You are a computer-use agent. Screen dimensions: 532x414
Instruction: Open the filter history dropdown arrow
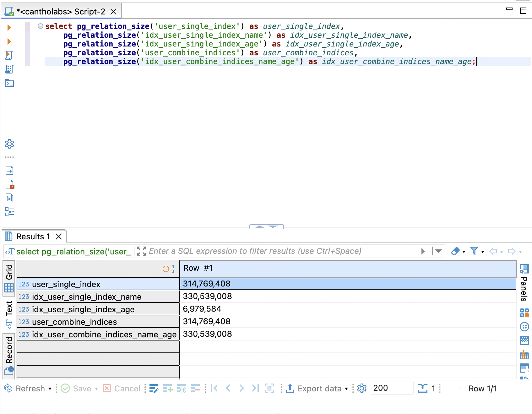coord(438,251)
